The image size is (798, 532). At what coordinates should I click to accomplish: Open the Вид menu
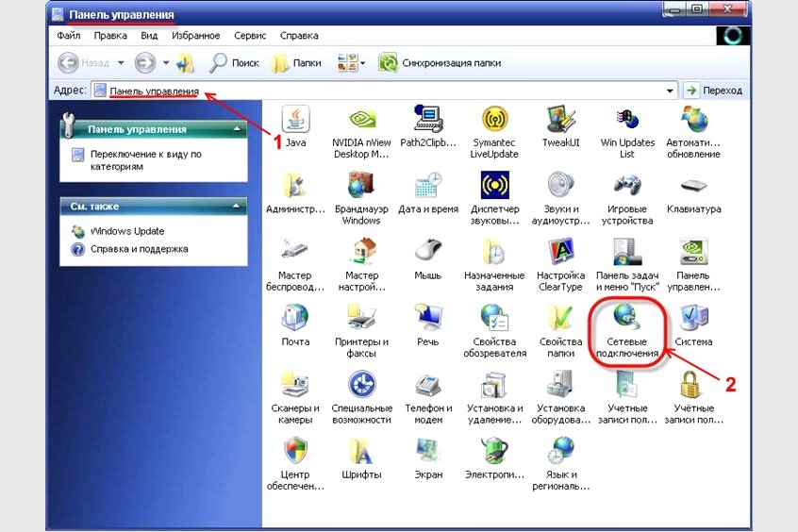coord(149,36)
